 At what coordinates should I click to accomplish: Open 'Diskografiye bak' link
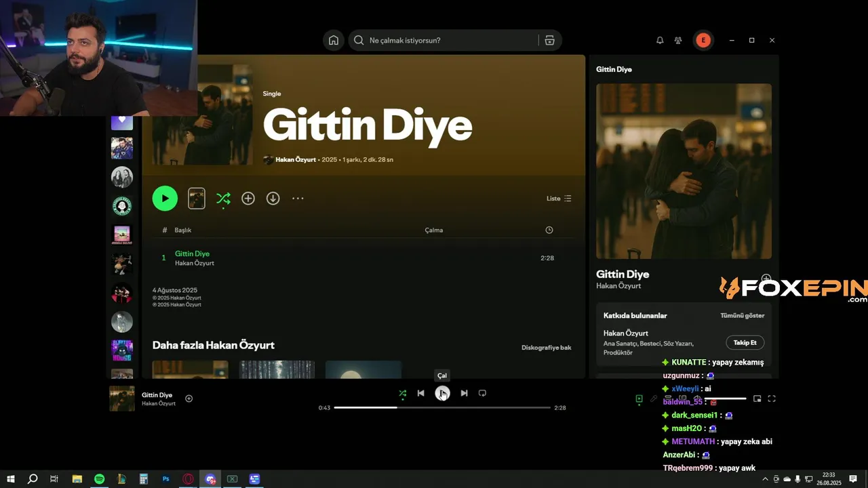[x=547, y=347]
